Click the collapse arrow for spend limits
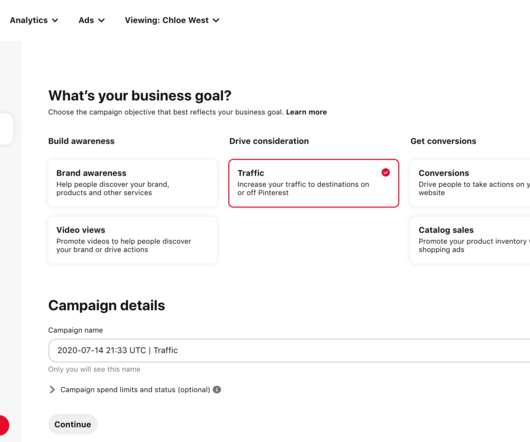The width and height of the screenshot is (530, 442). click(x=52, y=390)
